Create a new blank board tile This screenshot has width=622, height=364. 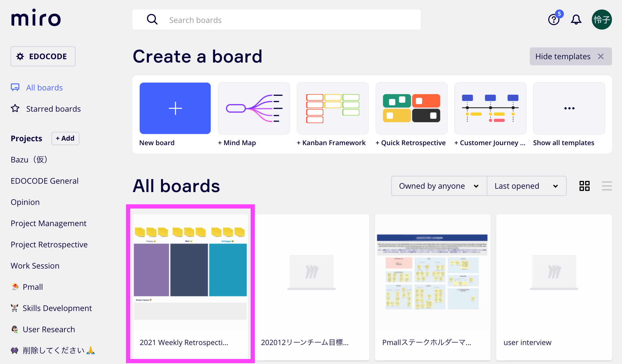pos(175,108)
